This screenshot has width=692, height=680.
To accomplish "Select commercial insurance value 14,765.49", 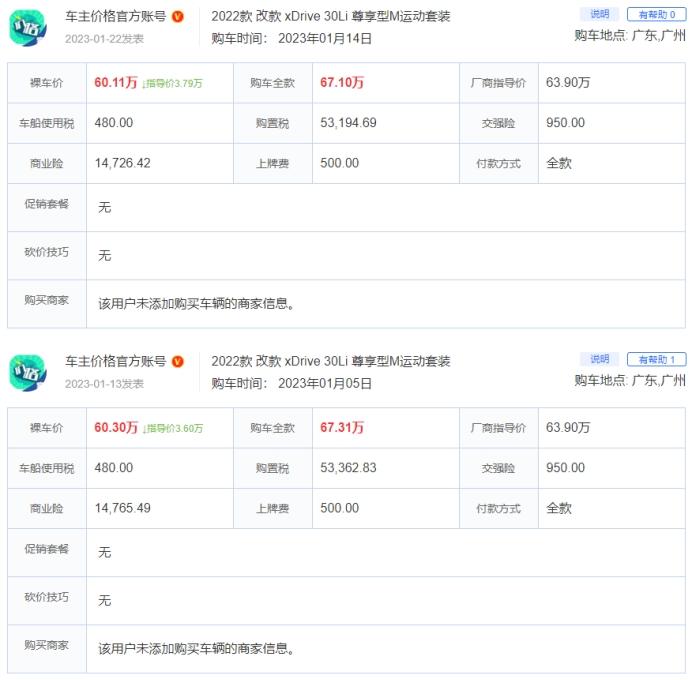I will (122, 508).
